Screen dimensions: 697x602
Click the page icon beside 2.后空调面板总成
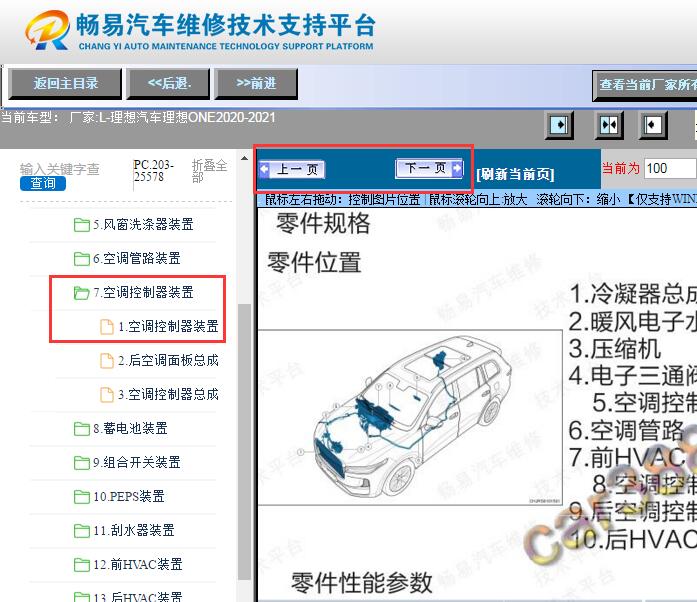(x=107, y=360)
